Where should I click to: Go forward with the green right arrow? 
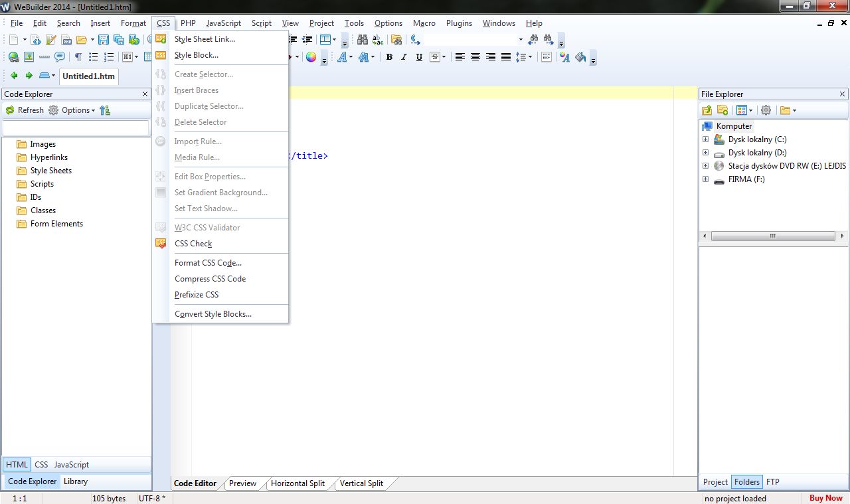pos(29,76)
